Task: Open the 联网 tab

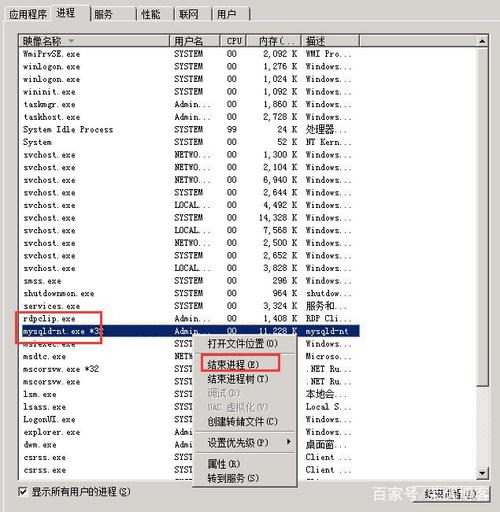Action: click(x=188, y=14)
